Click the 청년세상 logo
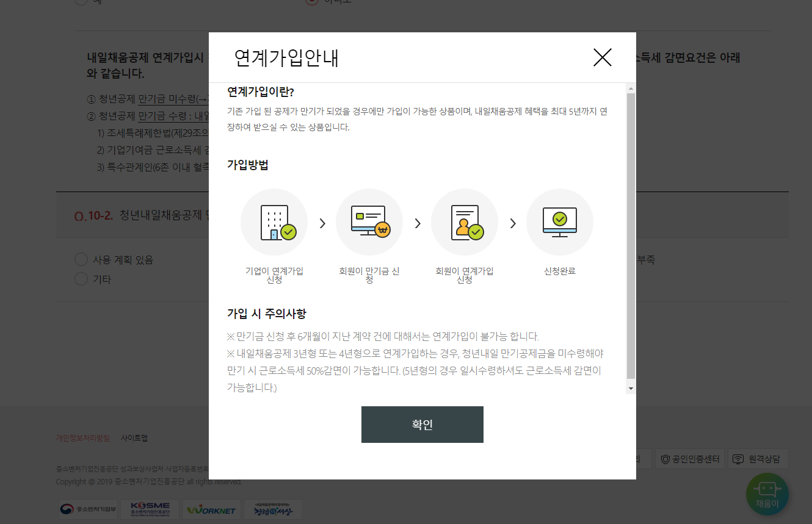Image resolution: width=812 pixels, height=524 pixels. (x=273, y=510)
